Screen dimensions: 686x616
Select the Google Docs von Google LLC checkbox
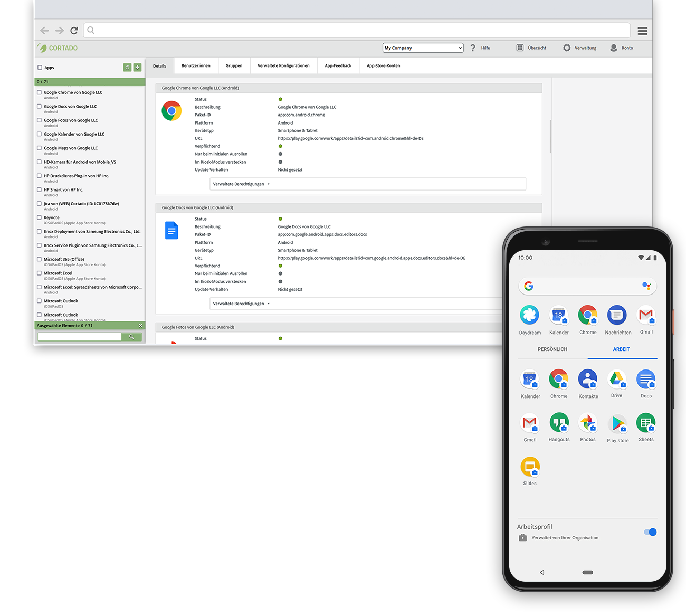(39, 106)
